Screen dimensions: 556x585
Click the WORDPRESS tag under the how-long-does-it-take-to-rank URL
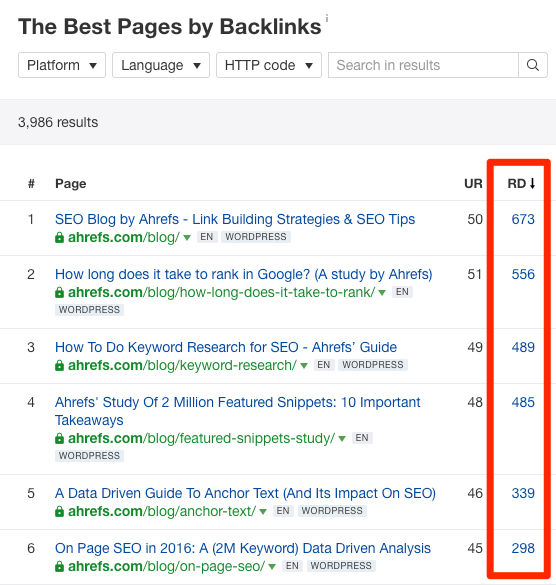(90, 310)
